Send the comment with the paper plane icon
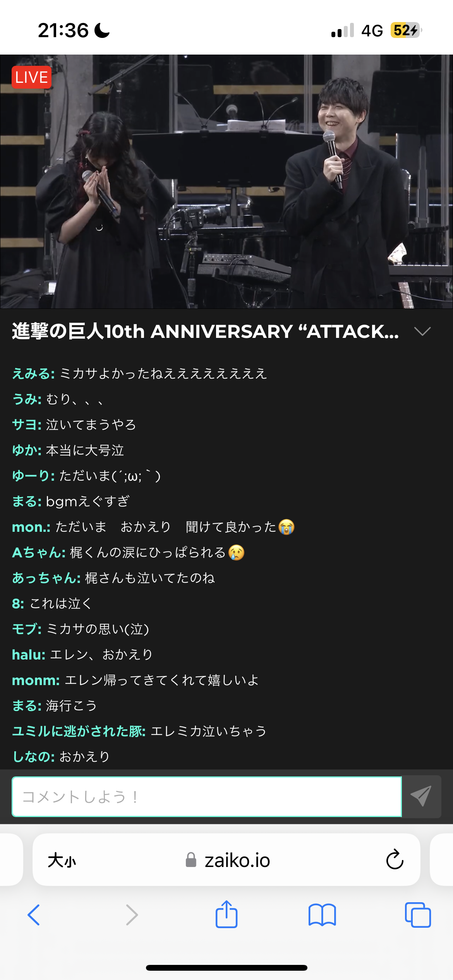 [421, 797]
